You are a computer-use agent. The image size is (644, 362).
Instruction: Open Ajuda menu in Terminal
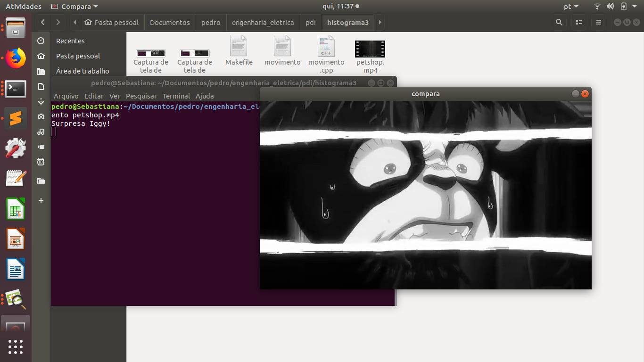click(205, 96)
